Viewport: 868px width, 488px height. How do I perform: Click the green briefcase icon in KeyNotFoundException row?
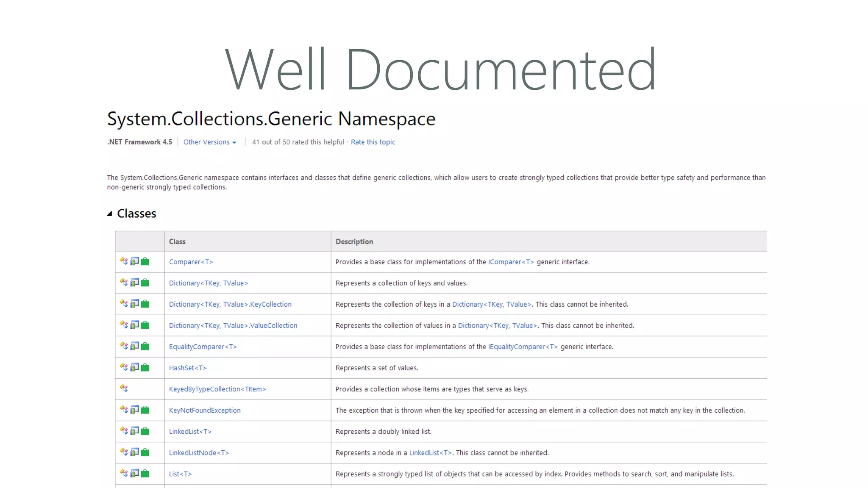pyautogui.click(x=145, y=410)
